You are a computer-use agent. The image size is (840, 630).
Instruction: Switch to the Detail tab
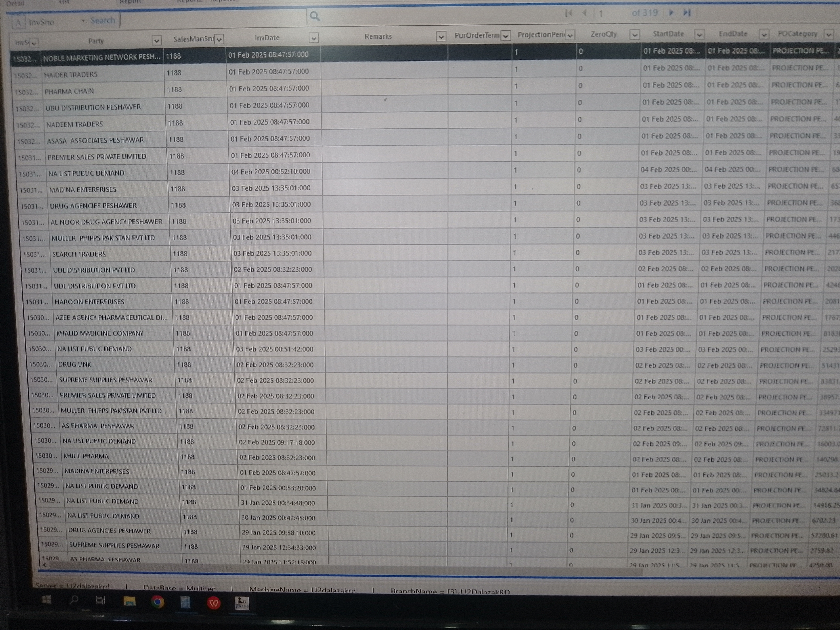click(15, 3)
